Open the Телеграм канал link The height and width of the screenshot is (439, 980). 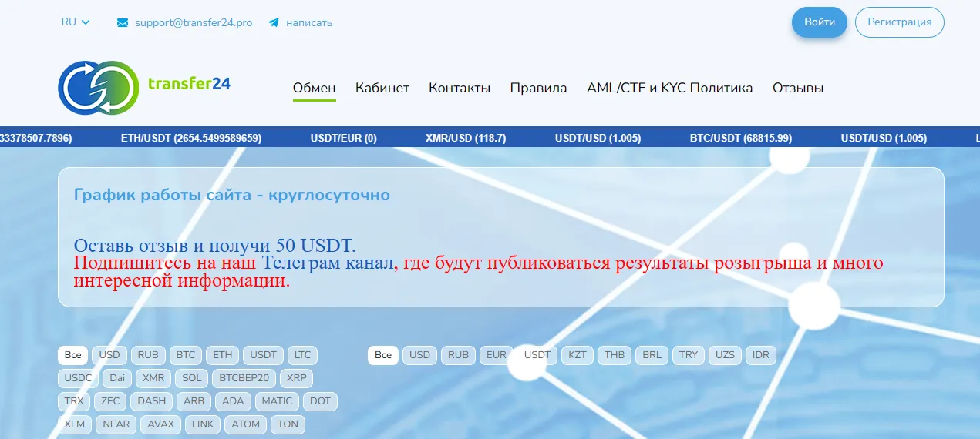[328, 263]
